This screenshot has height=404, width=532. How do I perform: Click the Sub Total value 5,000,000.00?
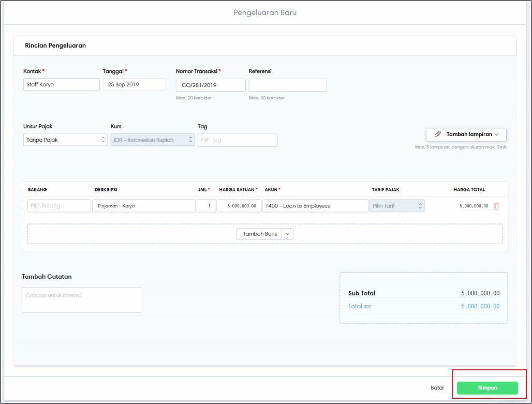pyautogui.click(x=480, y=293)
